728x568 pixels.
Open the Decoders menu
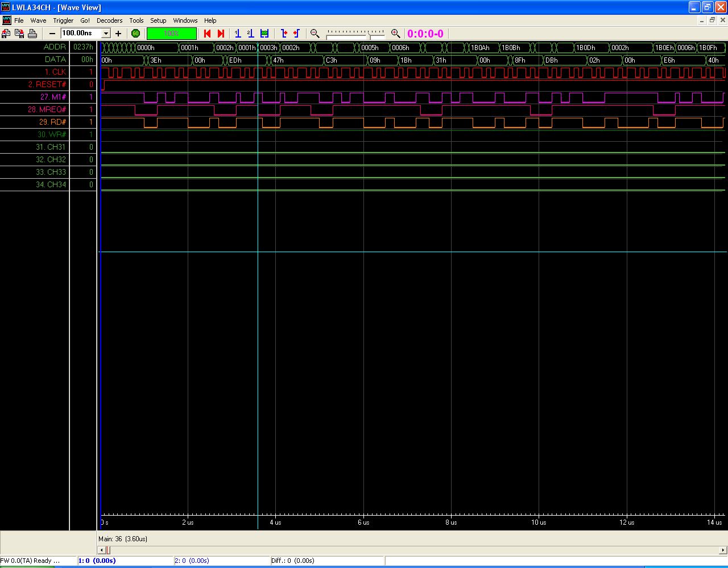(109, 20)
